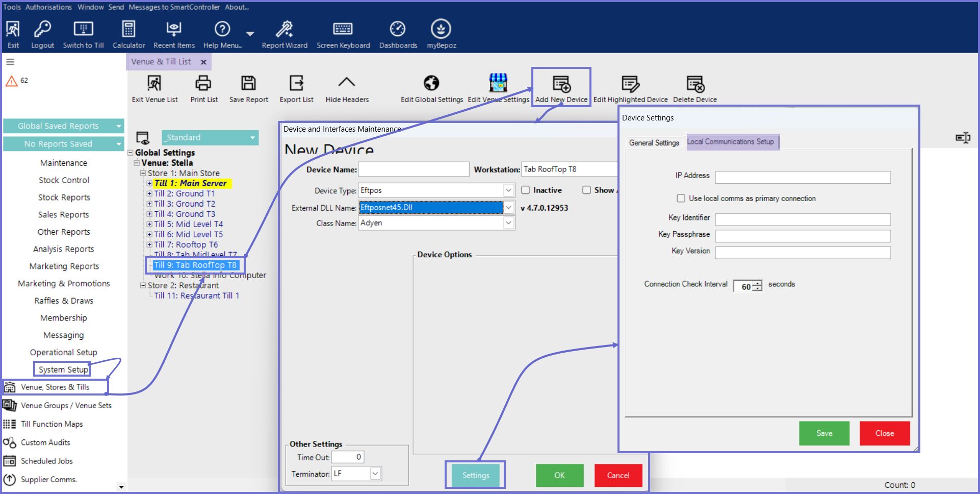The height and width of the screenshot is (494, 980).
Task: Open the Authorisations menu
Action: click(48, 7)
